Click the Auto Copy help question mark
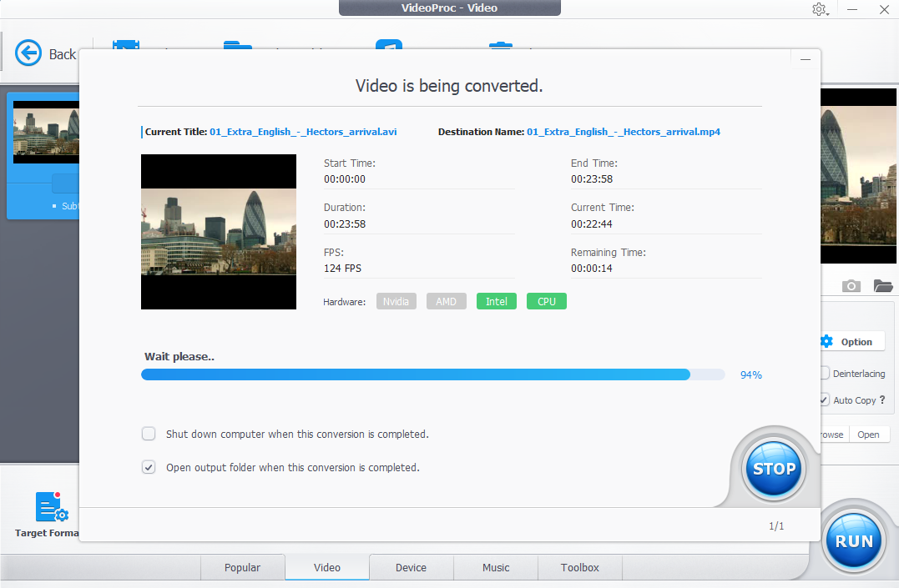 [882, 400]
